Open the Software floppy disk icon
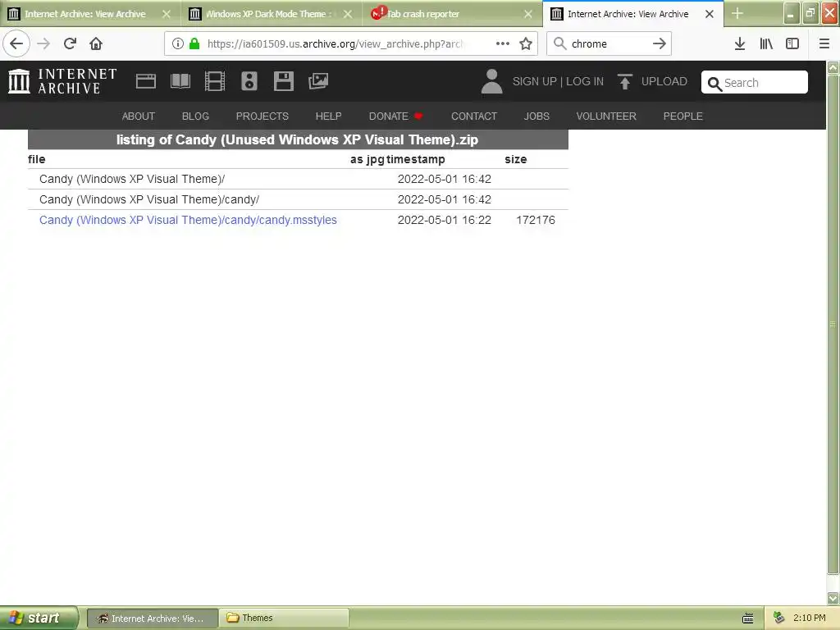The image size is (840, 630). coord(283,81)
